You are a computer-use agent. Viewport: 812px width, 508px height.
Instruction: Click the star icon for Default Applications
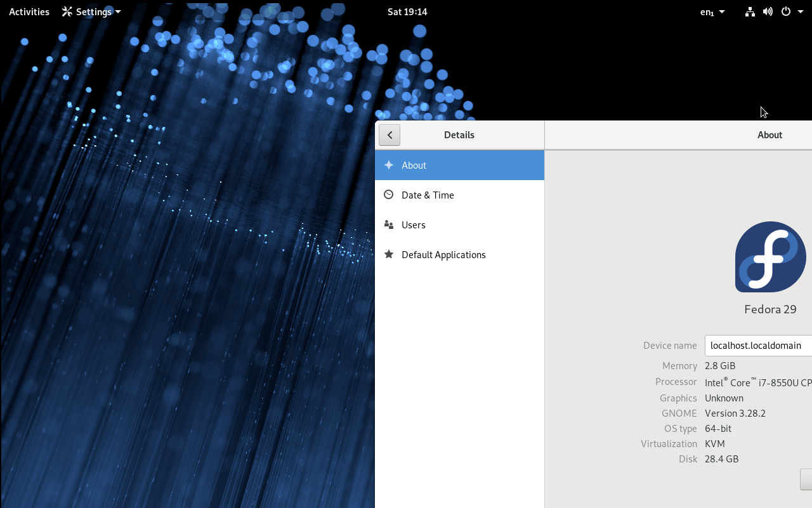pos(389,254)
